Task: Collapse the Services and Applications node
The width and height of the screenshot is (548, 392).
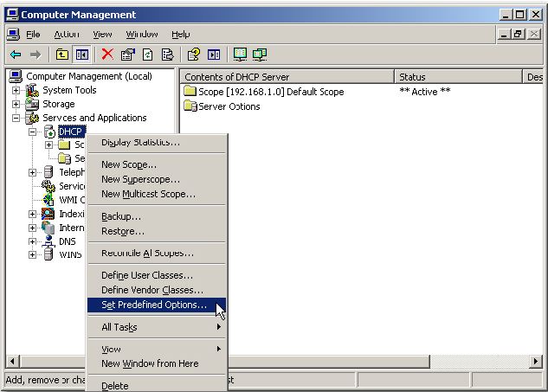Action: pos(16,118)
